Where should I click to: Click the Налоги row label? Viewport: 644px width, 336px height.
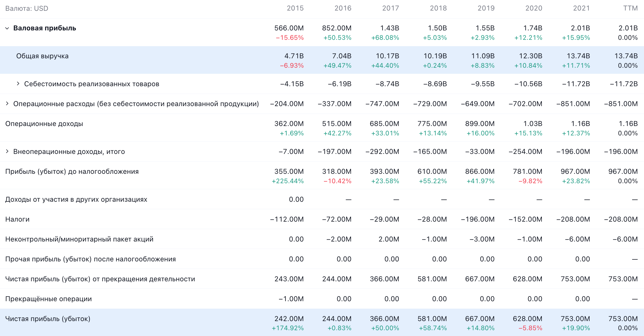[17, 219]
